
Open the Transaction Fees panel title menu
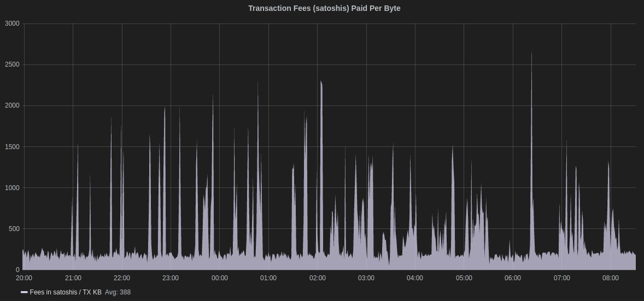pyautogui.click(x=324, y=8)
